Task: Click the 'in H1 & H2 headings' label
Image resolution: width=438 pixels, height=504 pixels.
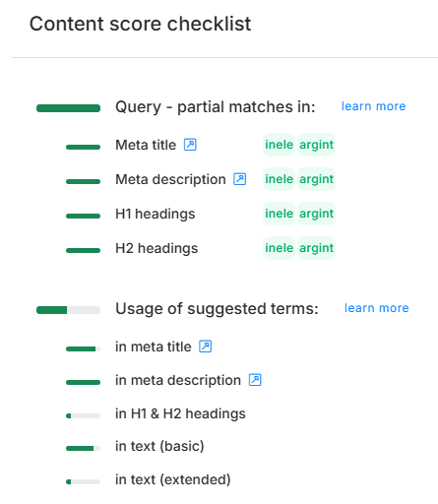Action: pos(180,413)
